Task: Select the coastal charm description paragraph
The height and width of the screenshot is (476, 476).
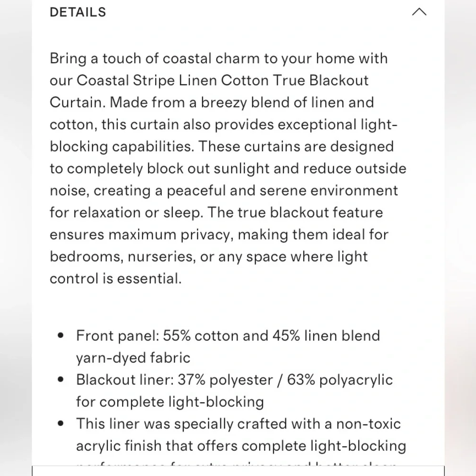Action: tap(228, 169)
